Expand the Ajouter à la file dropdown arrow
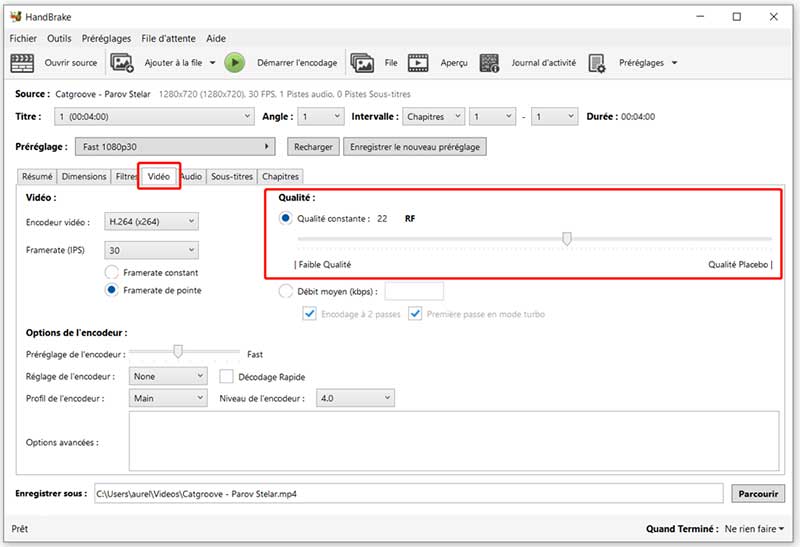The image size is (800, 547). click(x=213, y=63)
